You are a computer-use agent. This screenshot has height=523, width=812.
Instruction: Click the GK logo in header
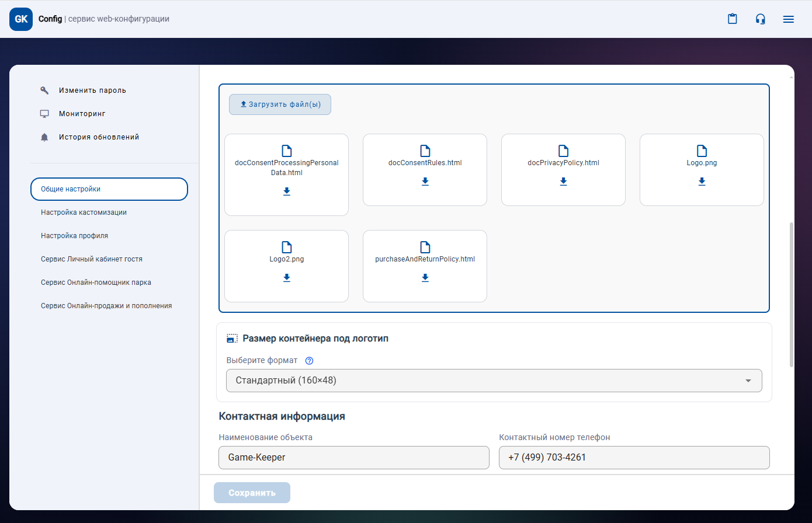point(21,19)
